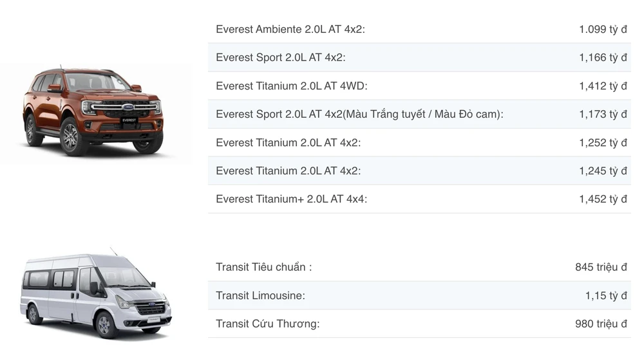644x352 pixels.
Task: Click the orange Ford Everest image
Action: click(x=93, y=114)
